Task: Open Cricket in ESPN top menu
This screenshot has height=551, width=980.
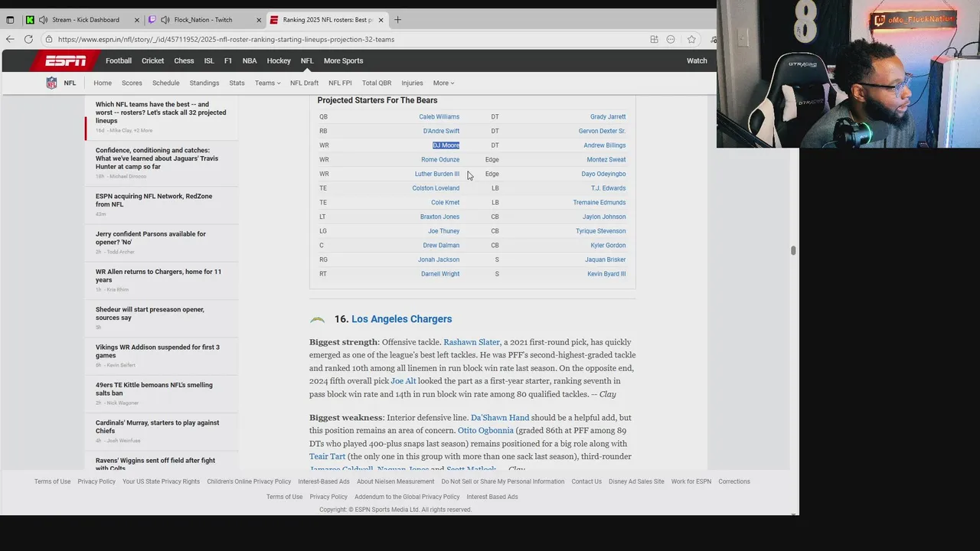Action: click(x=153, y=60)
